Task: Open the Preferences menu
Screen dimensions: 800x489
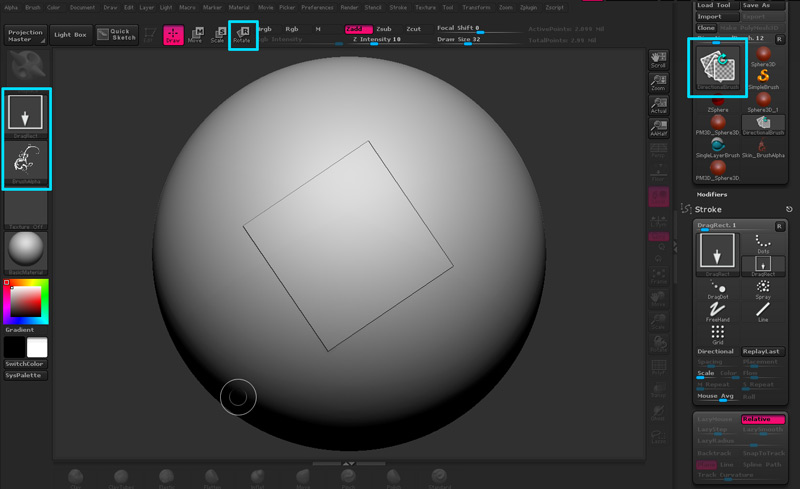Action: [317, 7]
